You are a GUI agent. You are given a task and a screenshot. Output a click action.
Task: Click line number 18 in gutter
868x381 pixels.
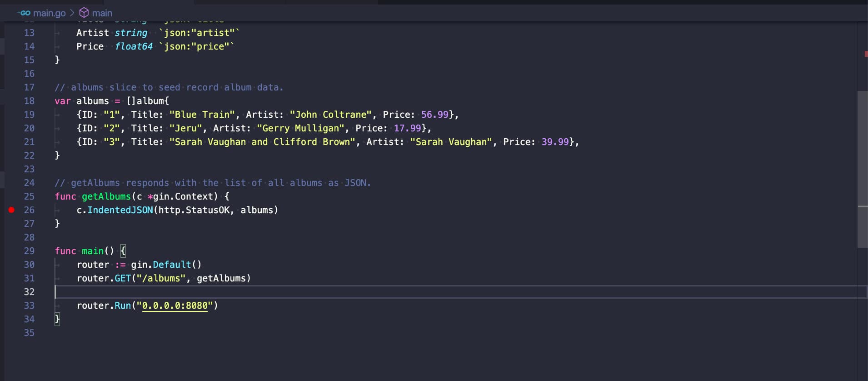point(29,101)
